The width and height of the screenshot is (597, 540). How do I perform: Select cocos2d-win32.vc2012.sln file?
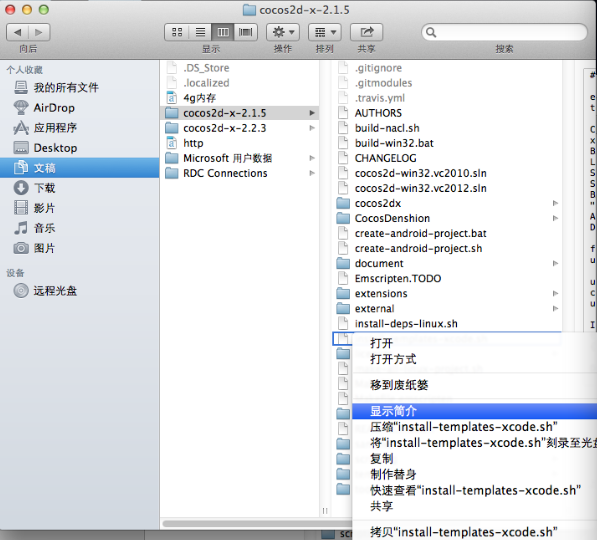(448, 188)
